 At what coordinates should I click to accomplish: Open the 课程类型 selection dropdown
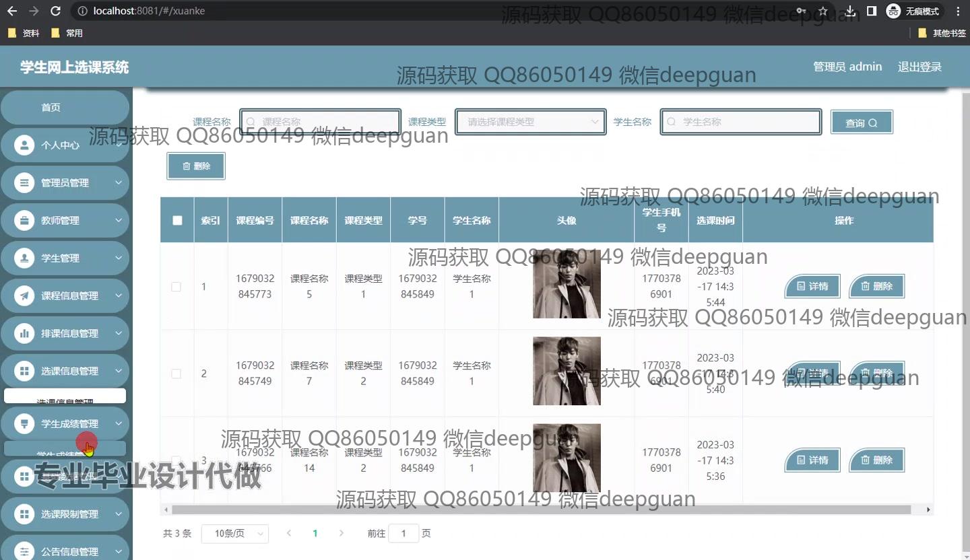(530, 122)
